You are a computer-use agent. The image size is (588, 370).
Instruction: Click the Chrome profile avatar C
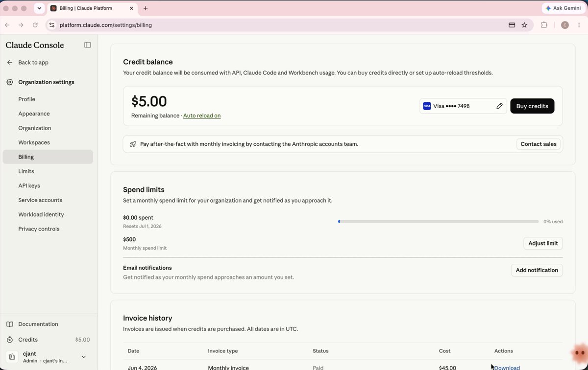coord(565,25)
